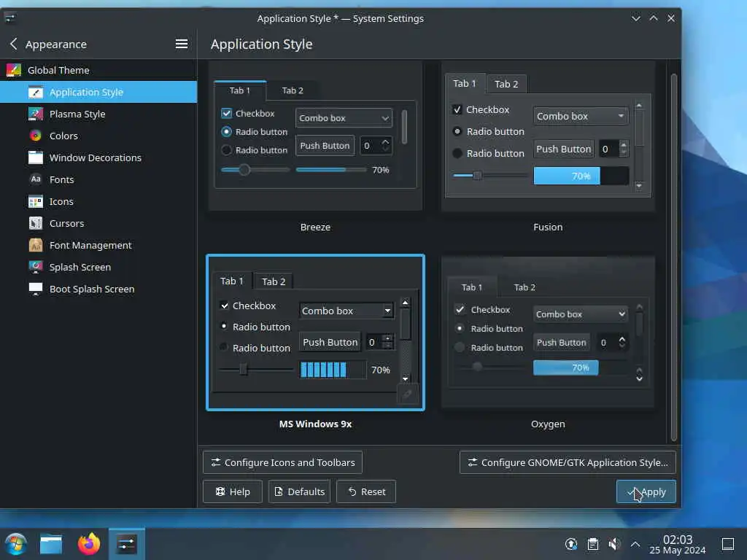The height and width of the screenshot is (560, 747).
Task: Open the Global Theme icon entry
Action: (13, 70)
